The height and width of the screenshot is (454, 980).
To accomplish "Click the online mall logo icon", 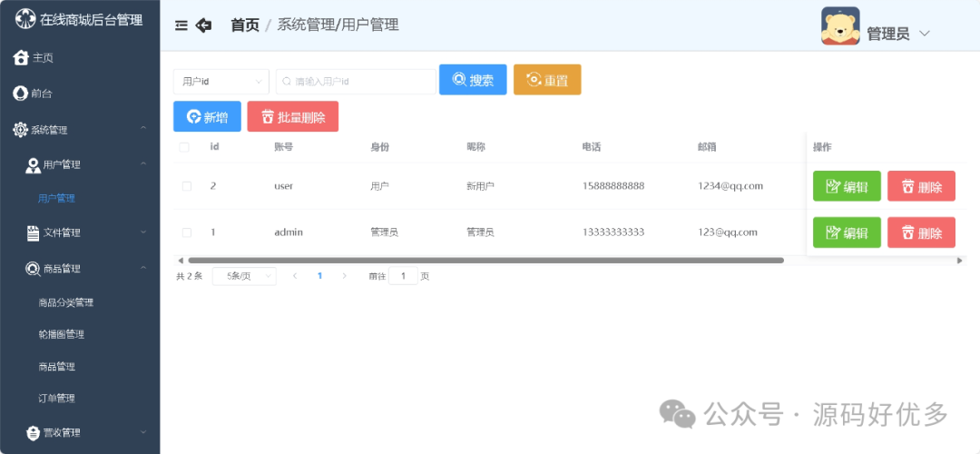I will point(25,19).
